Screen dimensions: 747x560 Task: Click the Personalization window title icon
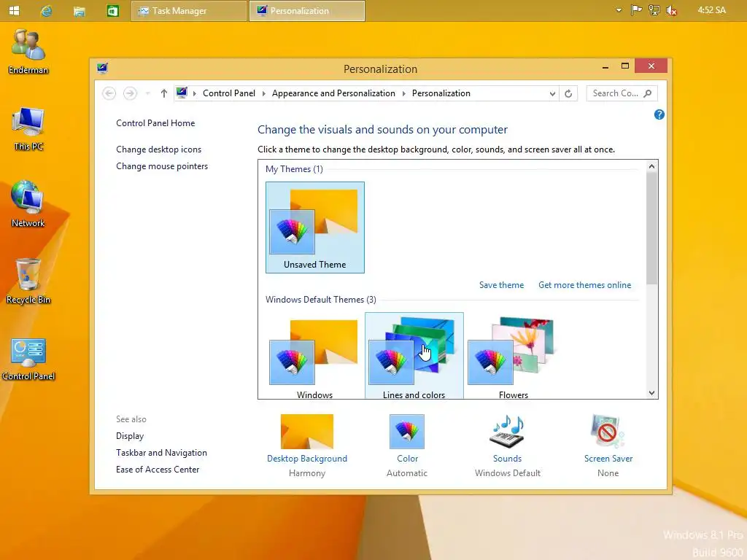pos(102,68)
